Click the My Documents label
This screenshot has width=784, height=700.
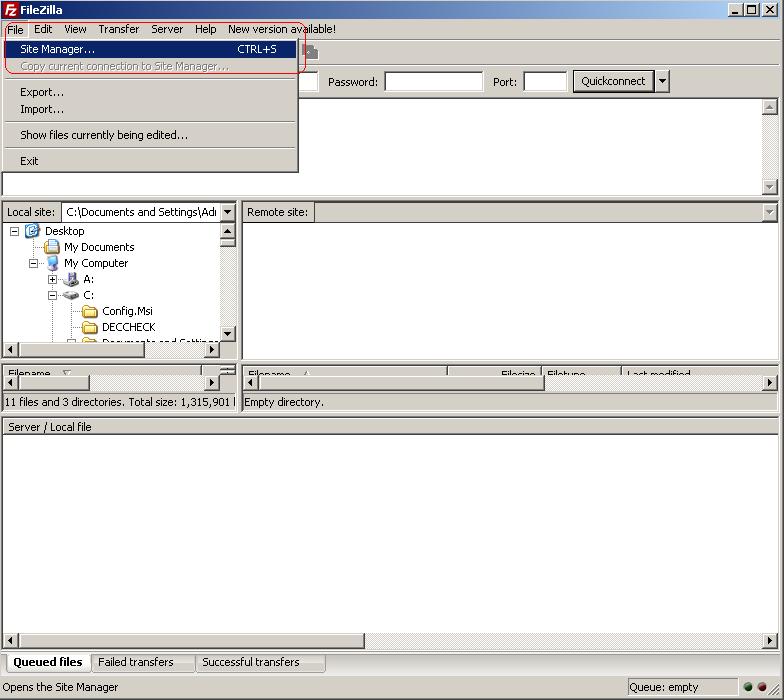click(x=99, y=247)
